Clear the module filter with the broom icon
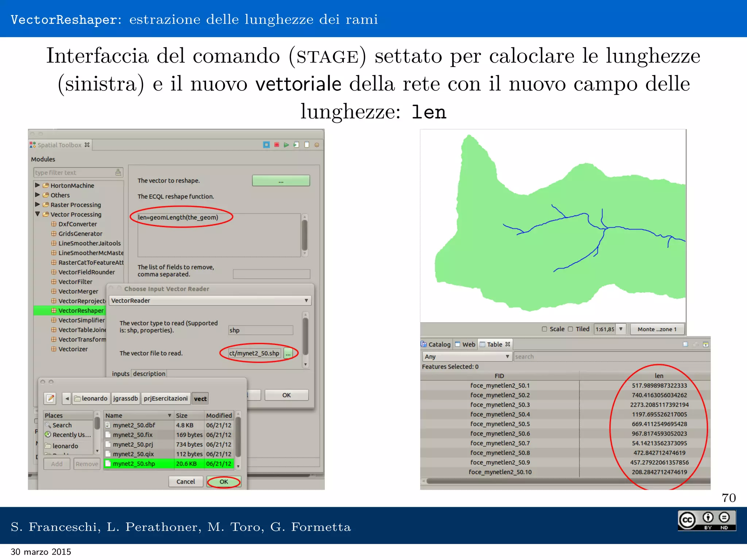 118,172
